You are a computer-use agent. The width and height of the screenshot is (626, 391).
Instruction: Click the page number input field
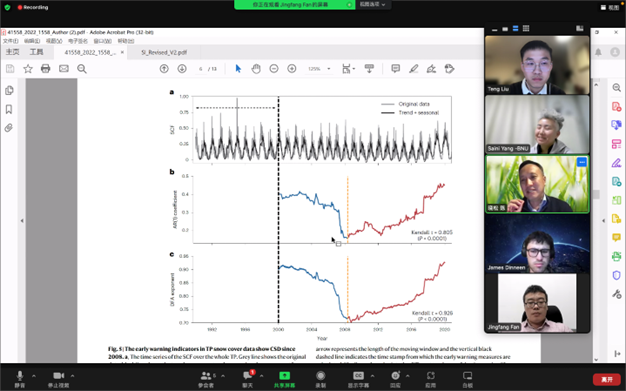tap(201, 69)
